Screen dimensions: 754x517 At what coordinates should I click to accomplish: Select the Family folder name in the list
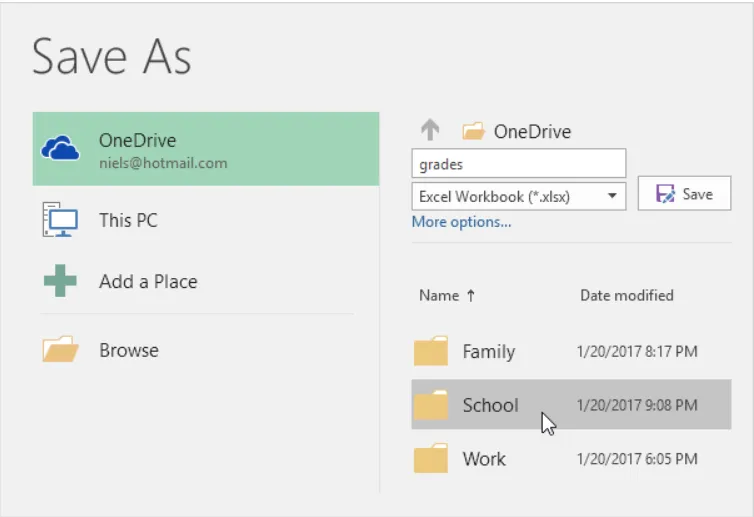pos(488,352)
